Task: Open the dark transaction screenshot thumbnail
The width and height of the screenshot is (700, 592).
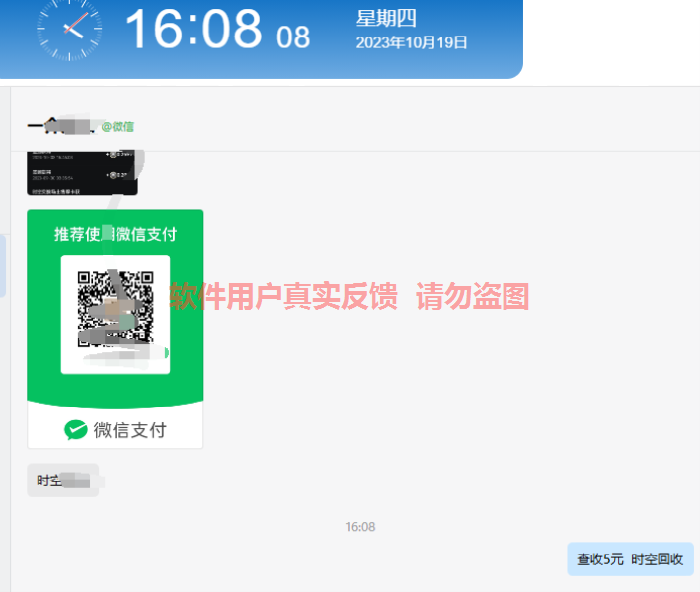Action: (83, 173)
